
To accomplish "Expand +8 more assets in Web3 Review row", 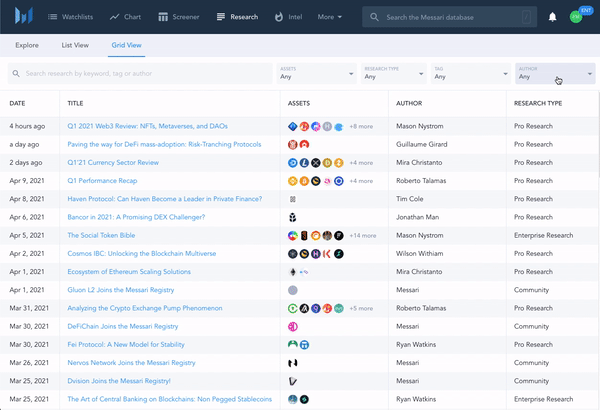I will [x=361, y=126].
